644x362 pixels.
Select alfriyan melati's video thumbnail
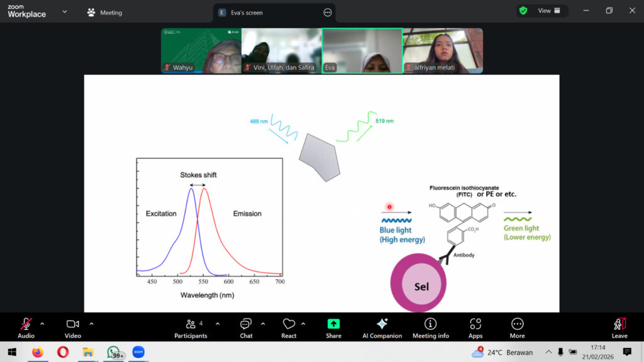(x=443, y=51)
